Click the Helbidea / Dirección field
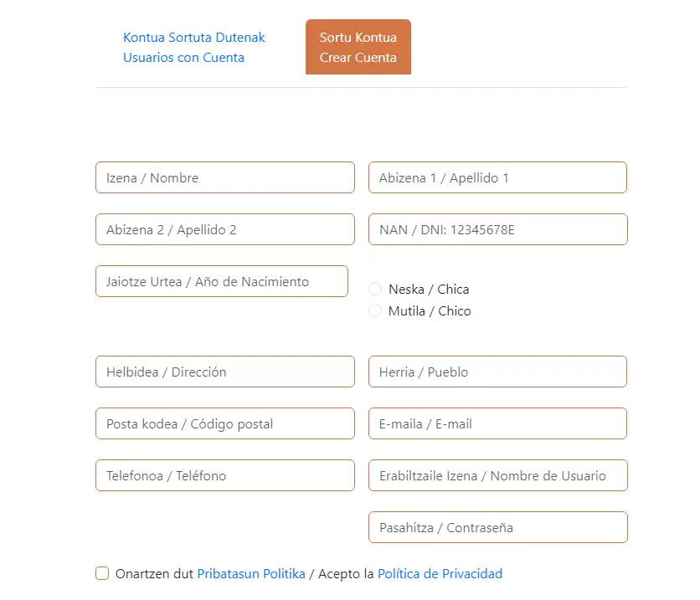Viewport: 700px width, 600px height. pyautogui.click(x=225, y=372)
